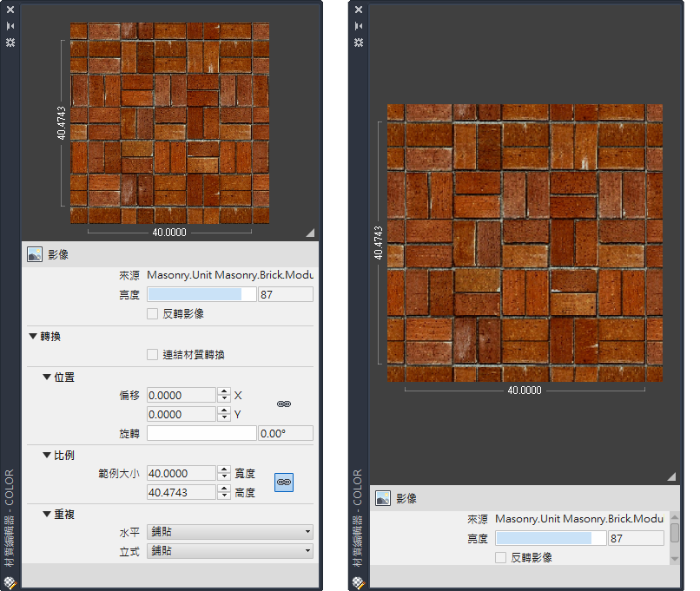Viewport: 700px width, 591px height.
Task: Increase sample height with up arrow
Action: pyautogui.click(x=224, y=489)
